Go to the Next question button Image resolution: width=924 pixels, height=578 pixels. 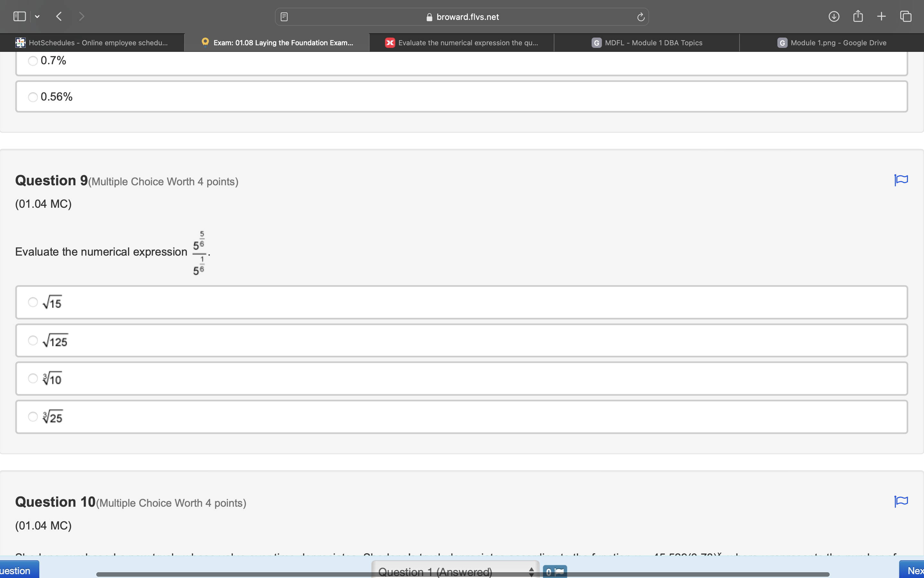point(912,570)
